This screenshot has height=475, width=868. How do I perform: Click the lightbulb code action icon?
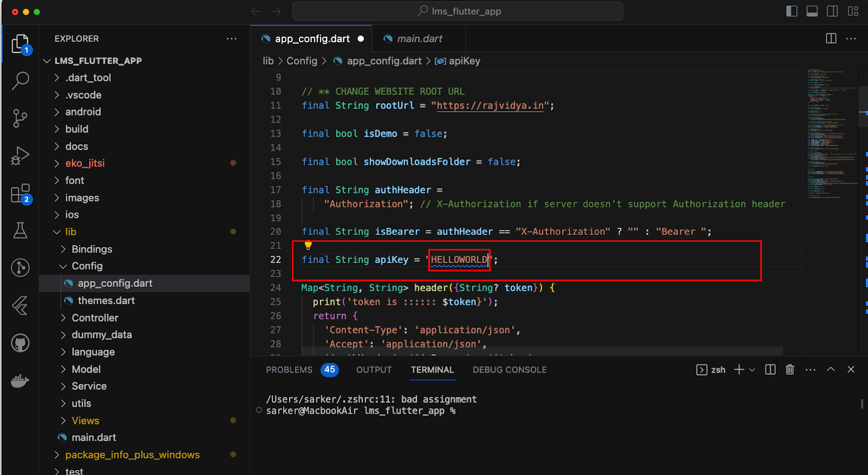(308, 246)
